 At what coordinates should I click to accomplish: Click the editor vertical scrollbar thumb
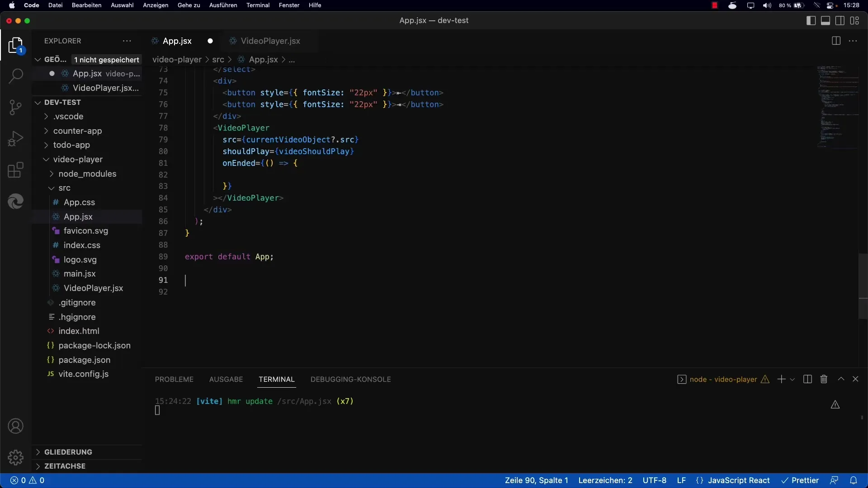pyautogui.click(x=863, y=286)
